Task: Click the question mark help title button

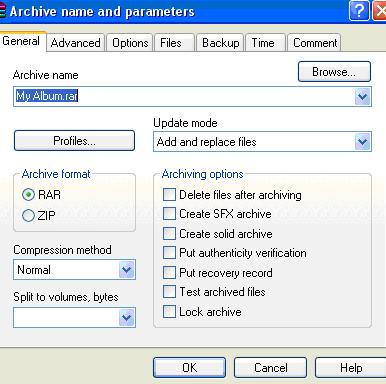Action: [359, 11]
